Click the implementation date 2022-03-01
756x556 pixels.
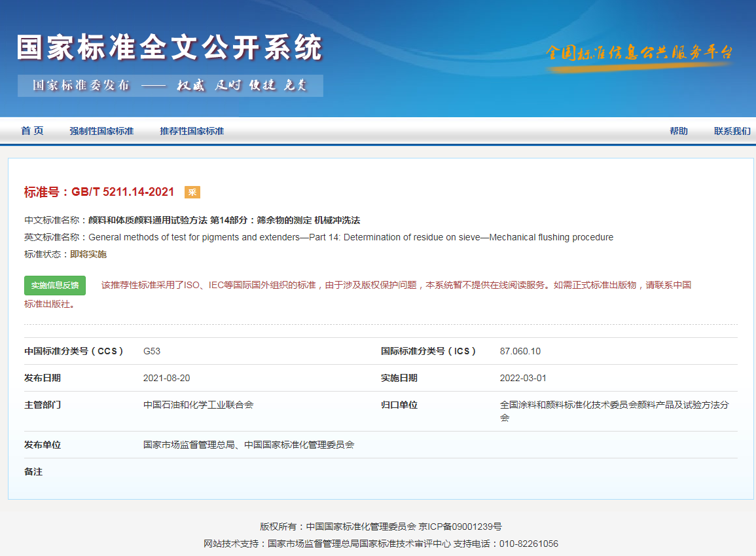pyautogui.click(x=523, y=378)
